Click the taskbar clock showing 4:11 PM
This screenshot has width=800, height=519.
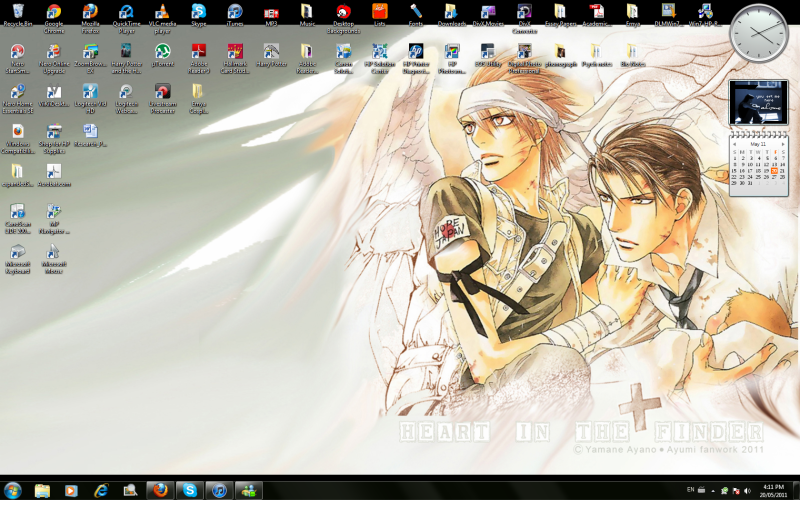click(x=773, y=491)
